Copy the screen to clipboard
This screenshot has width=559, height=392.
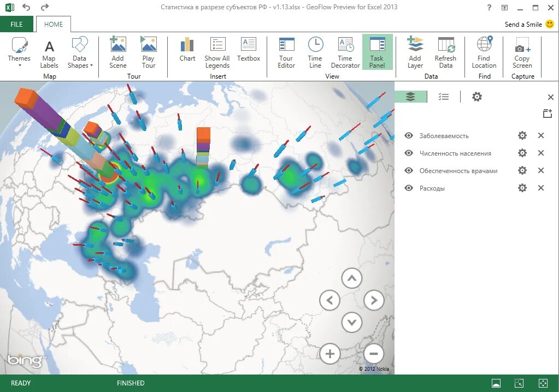[522, 52]
